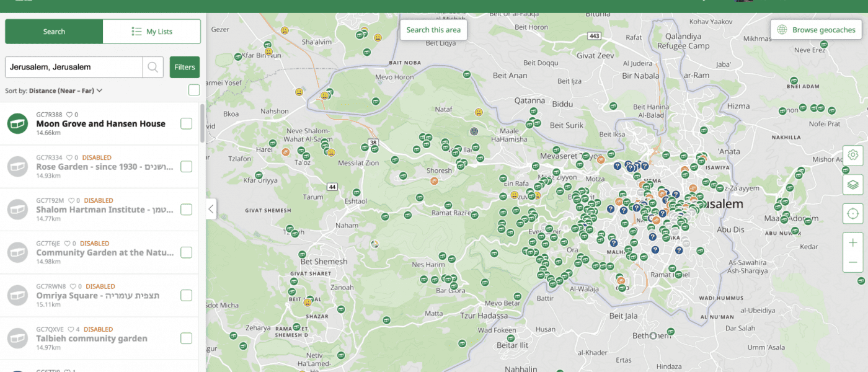This screenshot has width=868, height=372.
Task: Open the Filters panel
Action: [x=185, y=67]
